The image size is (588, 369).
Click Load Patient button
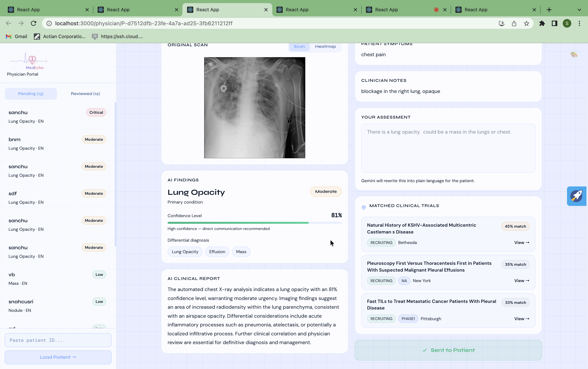[x=58, y=357]
